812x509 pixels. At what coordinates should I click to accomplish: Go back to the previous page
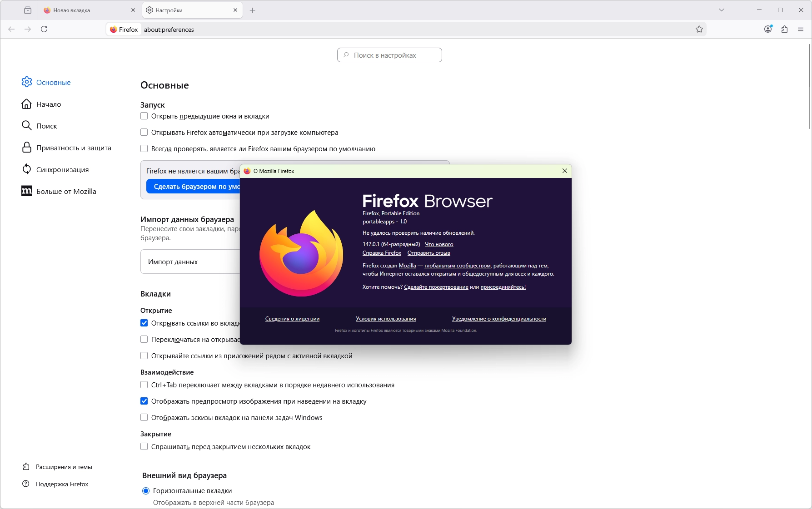[x=11, y=29]
